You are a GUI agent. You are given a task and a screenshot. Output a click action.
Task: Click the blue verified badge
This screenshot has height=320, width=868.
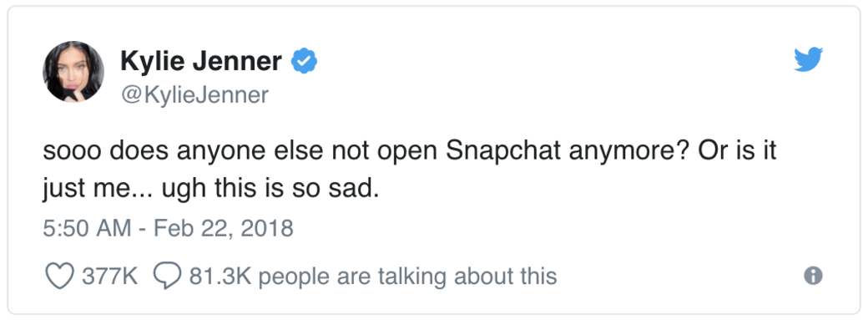[x=304, y=60]
